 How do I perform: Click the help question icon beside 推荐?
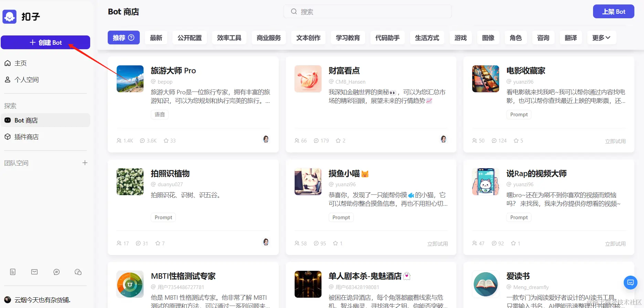pos(131,38)
